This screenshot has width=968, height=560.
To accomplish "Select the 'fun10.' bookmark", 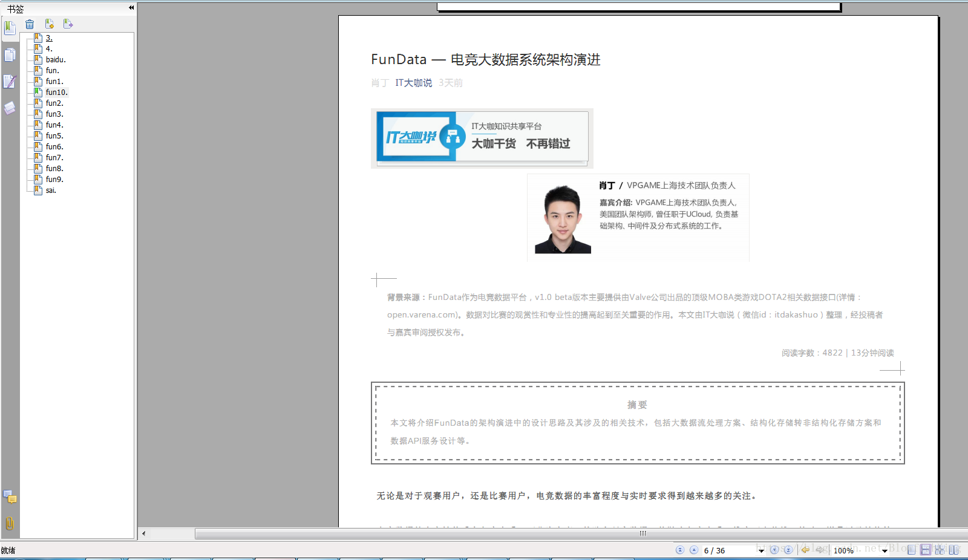I will (57, 93).
